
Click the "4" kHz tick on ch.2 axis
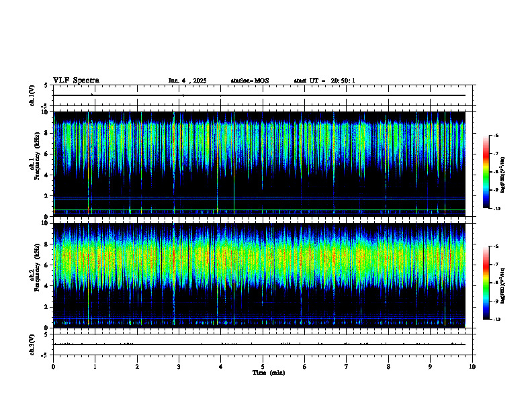(47, 286)
